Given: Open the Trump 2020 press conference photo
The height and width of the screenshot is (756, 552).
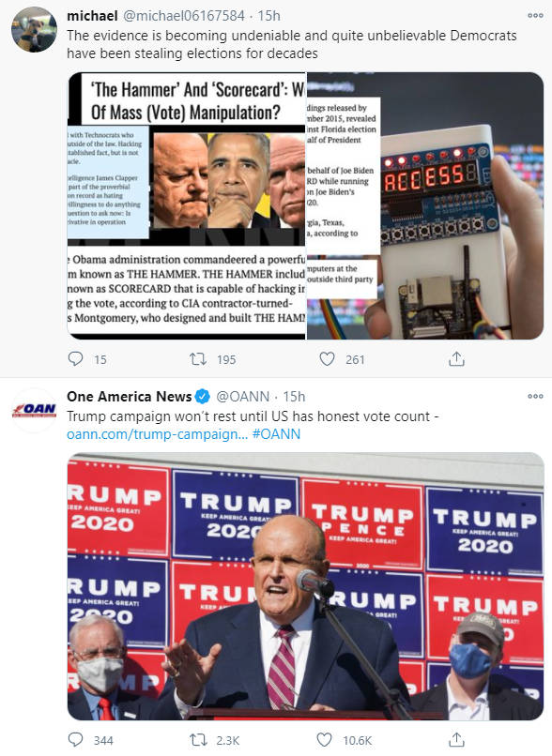Looking at the screenshot, I should click(x=305, y=586).
